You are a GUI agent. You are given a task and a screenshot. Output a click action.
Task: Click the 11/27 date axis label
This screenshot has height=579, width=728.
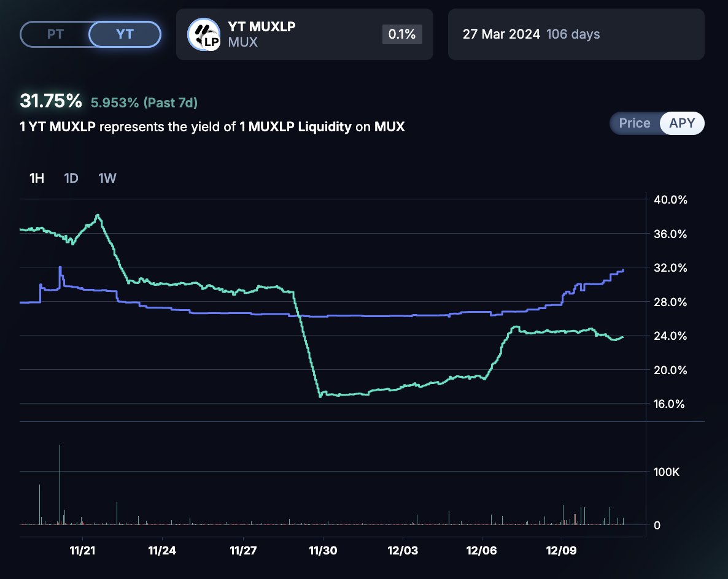click(243, 551)
